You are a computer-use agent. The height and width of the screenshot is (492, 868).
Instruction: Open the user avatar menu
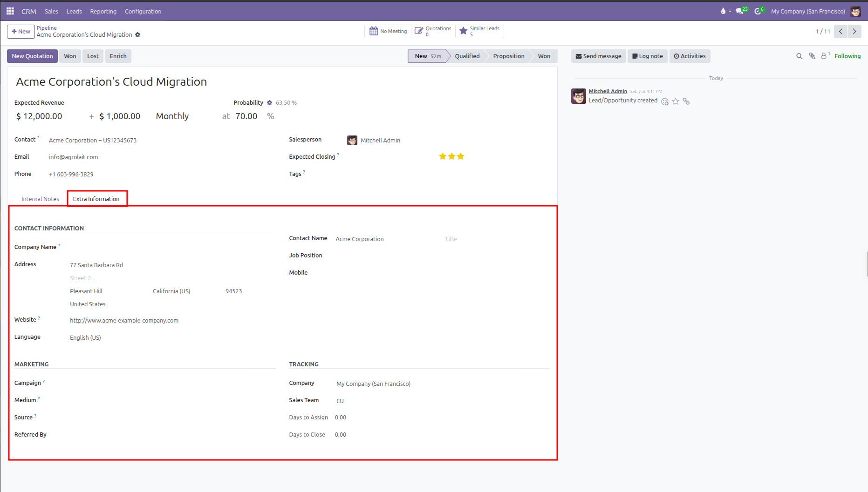855,11
